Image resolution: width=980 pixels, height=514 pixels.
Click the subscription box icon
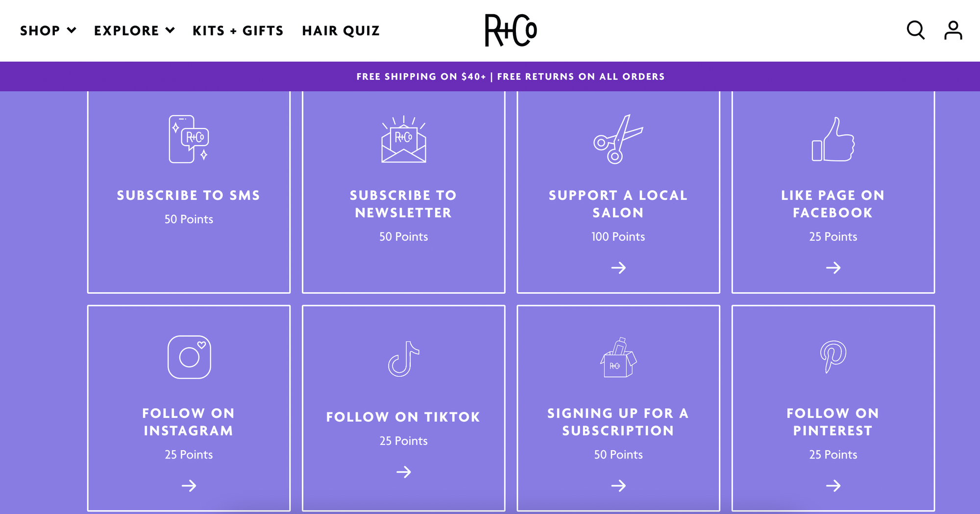click(x=618, y=358)
